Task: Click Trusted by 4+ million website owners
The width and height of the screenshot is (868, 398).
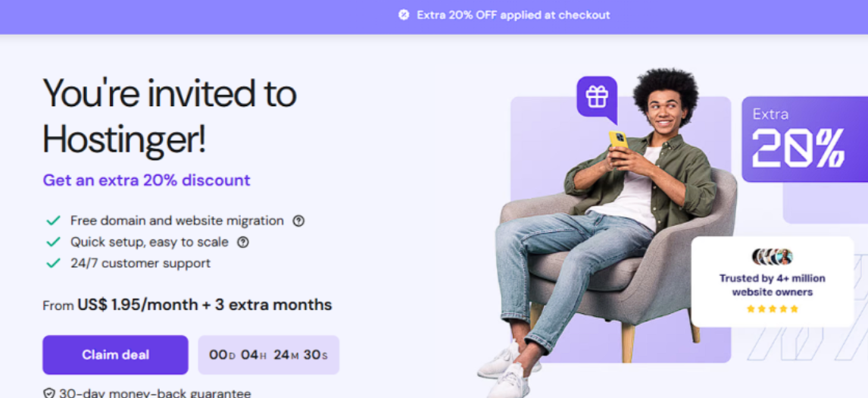Action: point(772,285)
